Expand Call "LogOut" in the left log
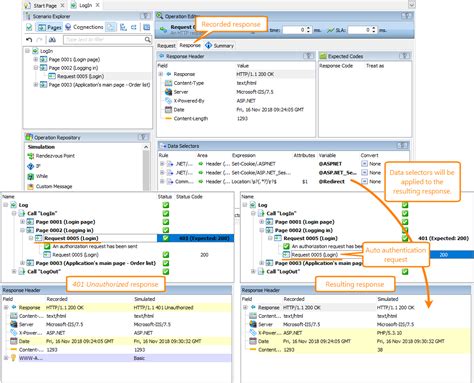Image resolution: width=474 pixels, height=383 pixels. point(14,271)
